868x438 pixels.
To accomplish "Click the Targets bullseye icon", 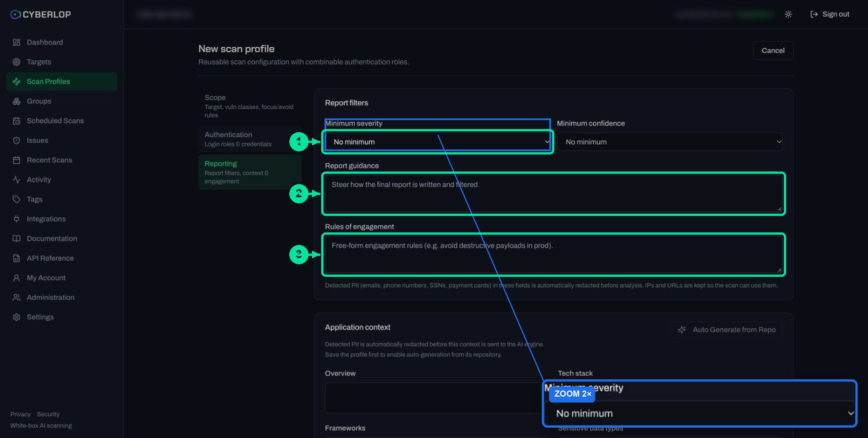I will click(16, 62).
